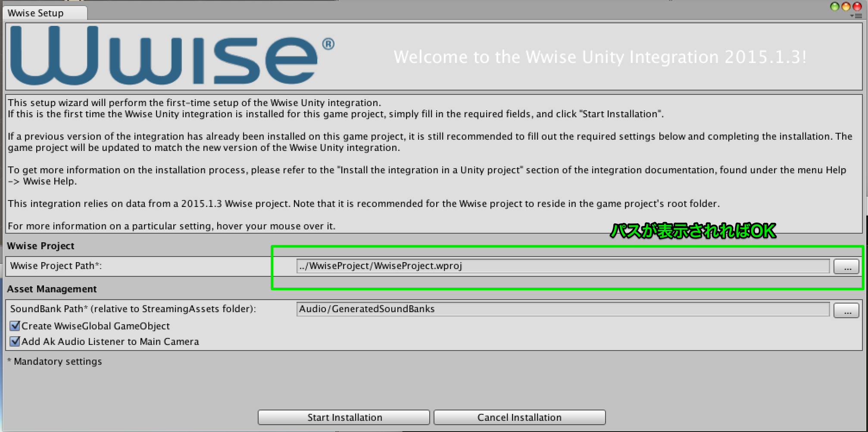The height and width of the screenshot is (432, 868).
Task: Click the SoundBank Path* label text
Action: tap(133, 309)
